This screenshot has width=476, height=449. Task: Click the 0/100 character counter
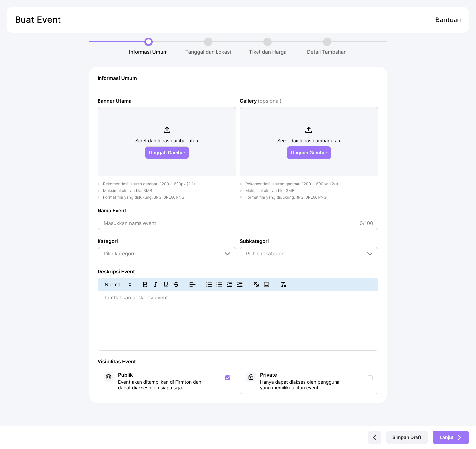[366, 223]
